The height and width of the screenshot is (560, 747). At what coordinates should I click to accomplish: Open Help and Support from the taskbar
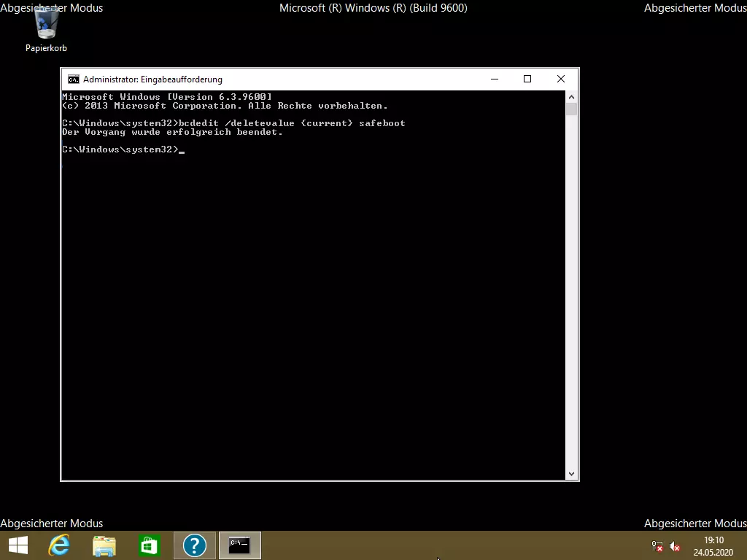pyautogui.click(x=195, y=545)
